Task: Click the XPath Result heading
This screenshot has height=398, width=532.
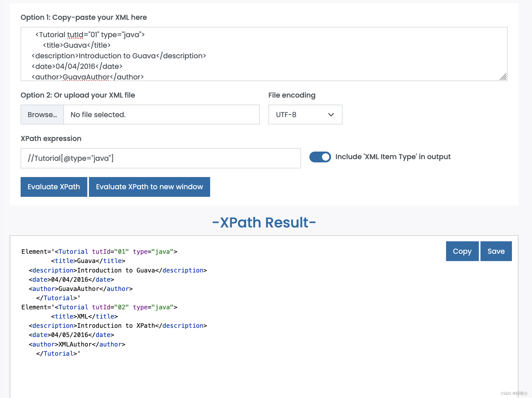Action: click(x=264, y=223)
